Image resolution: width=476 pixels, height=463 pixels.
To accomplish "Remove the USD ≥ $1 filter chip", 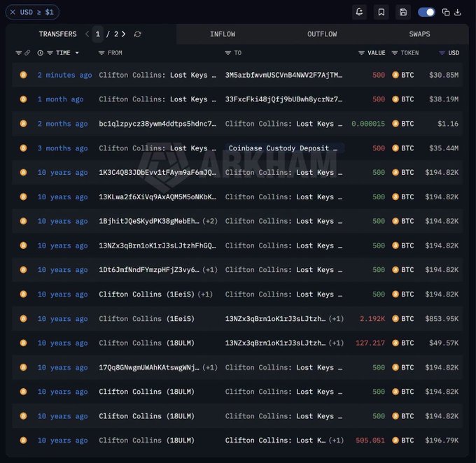I will pyautogui.click(x=13, y=12).
